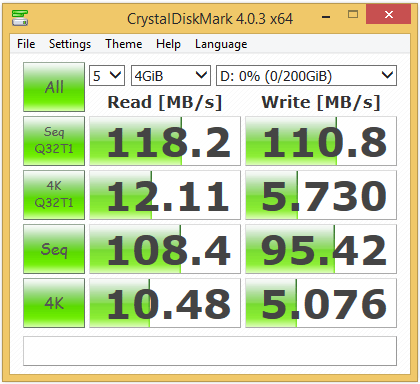Click the CrystalDiskMark app icon in title bar

20,18
